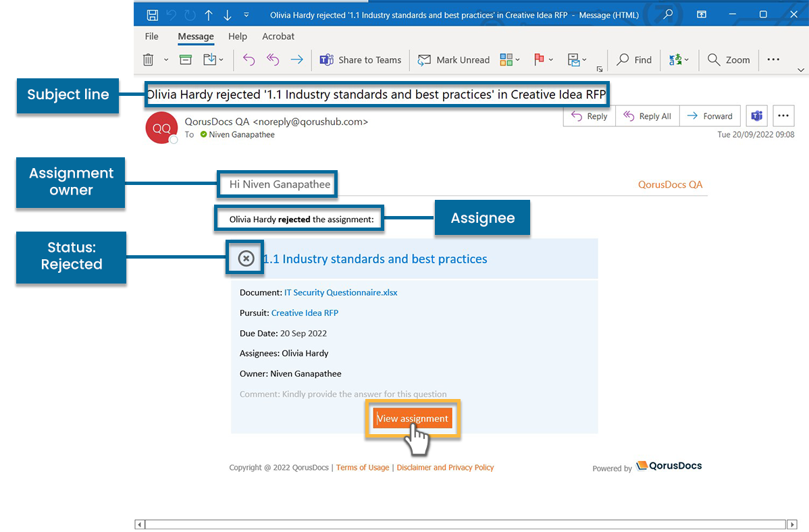
Task: Open the '1.1 Industry standards and best practices' link
Action: tap(375, 259)
